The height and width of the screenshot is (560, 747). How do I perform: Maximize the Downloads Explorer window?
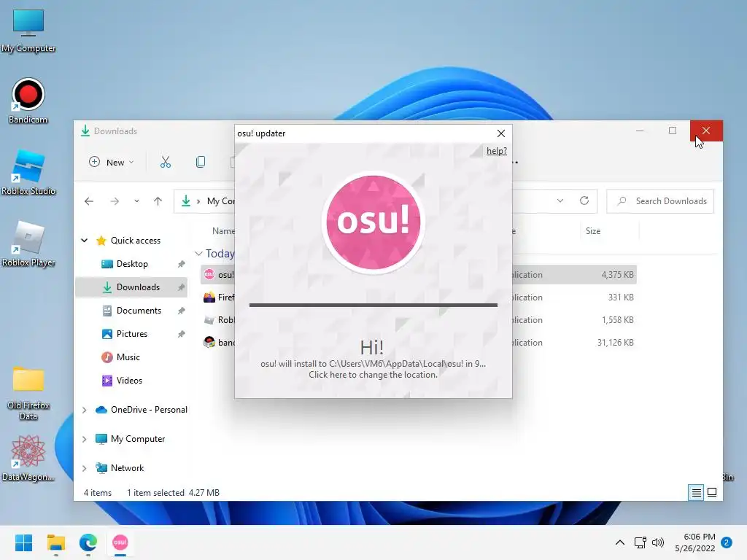672,131
